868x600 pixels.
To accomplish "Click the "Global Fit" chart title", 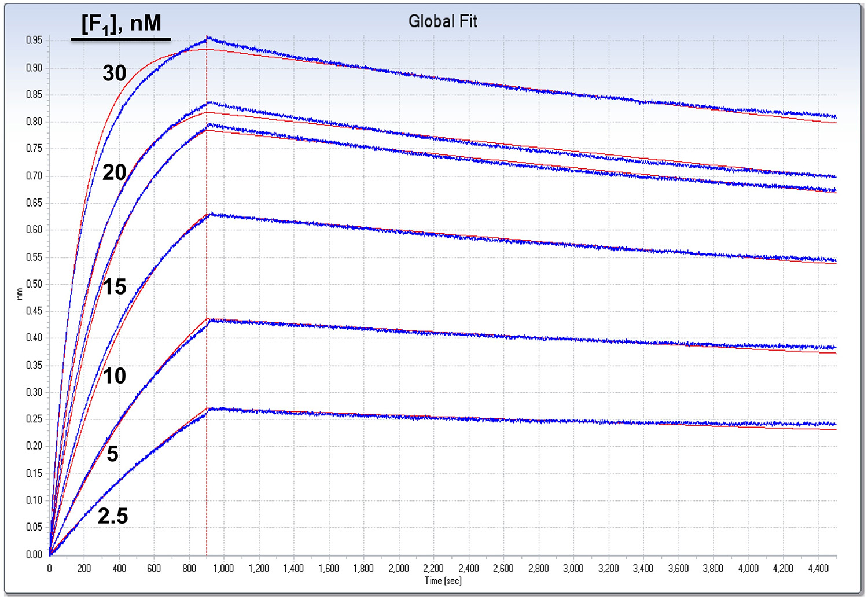I will click(x=443, y=21).
